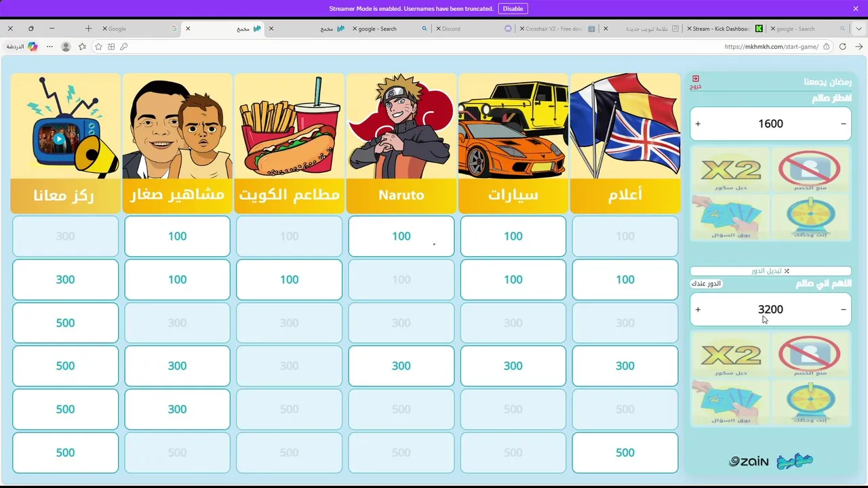Switch to the inactive مخمخ tab
The image size is (868, 488).
(x=307, y=28)
